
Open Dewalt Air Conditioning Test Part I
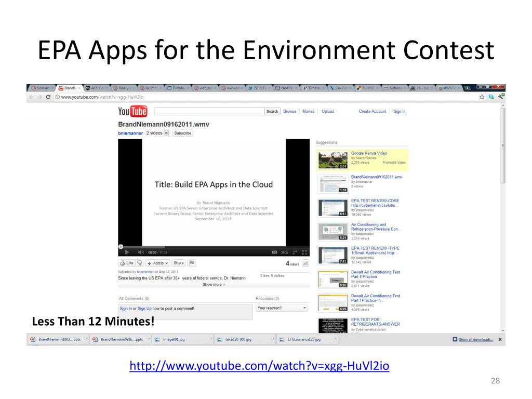click(376, 298)
